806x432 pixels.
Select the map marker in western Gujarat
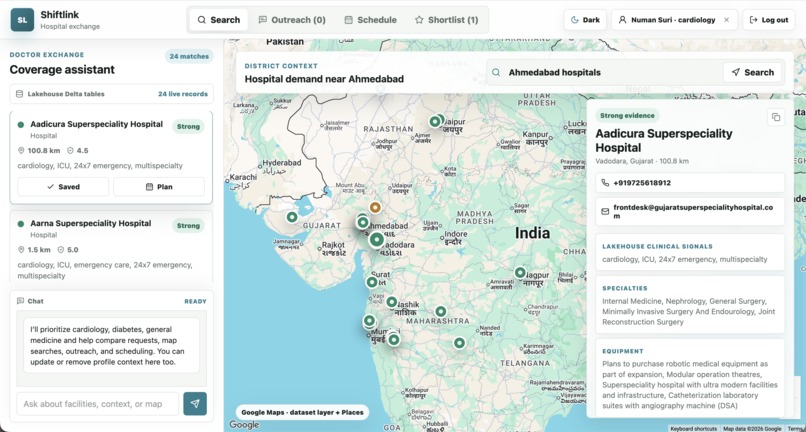pyautogui.click(x=292, y=217)
